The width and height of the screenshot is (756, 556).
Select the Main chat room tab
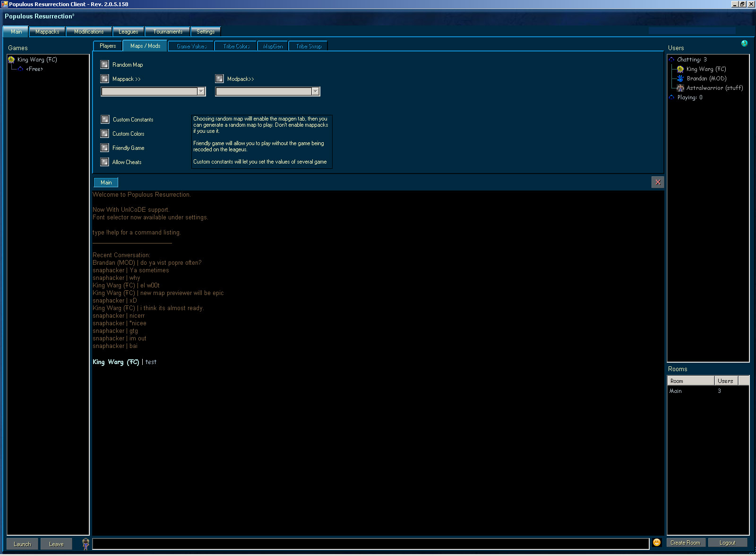[x=106, y=182]
